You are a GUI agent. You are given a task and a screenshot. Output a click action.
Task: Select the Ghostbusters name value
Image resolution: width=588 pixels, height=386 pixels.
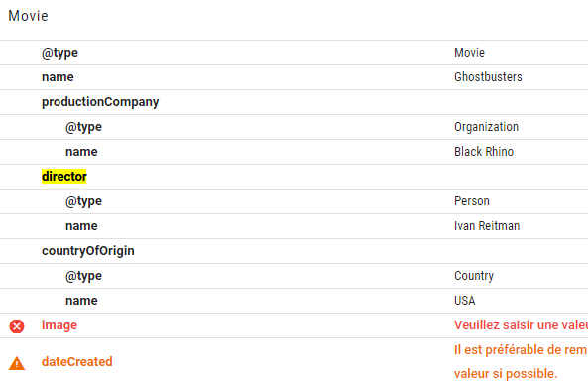pos(488,77)
